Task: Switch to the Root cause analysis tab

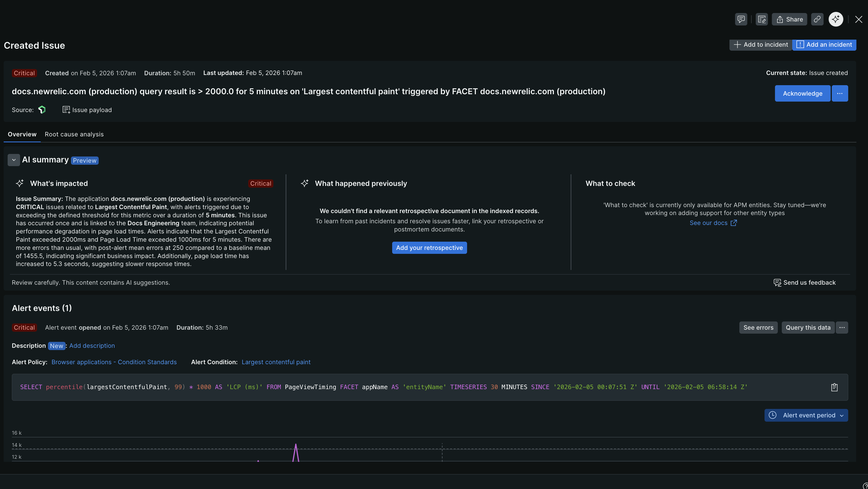Action: 74,134
